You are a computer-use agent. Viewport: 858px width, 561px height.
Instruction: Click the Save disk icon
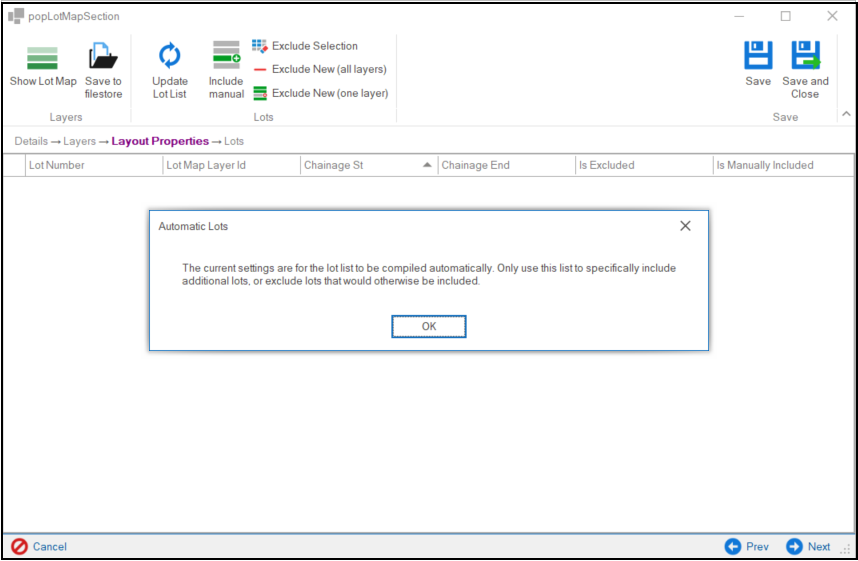[x=758, y=56]
